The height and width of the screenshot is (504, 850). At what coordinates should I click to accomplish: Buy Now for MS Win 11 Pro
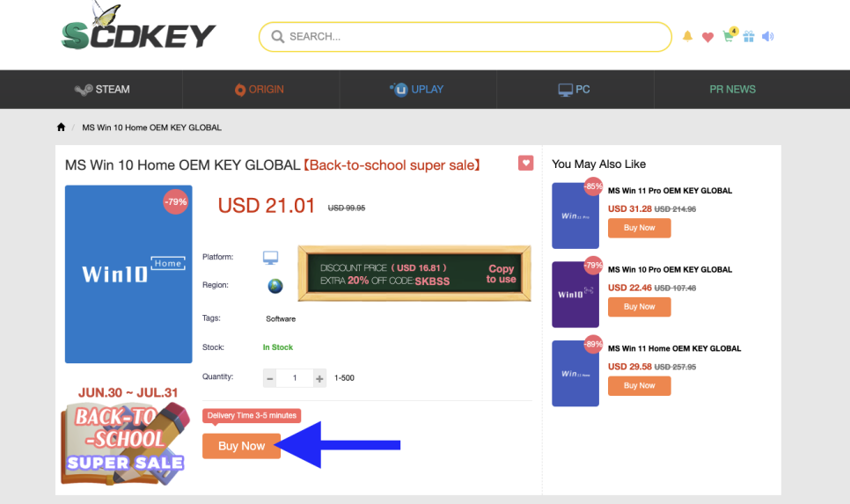(639, 228)
